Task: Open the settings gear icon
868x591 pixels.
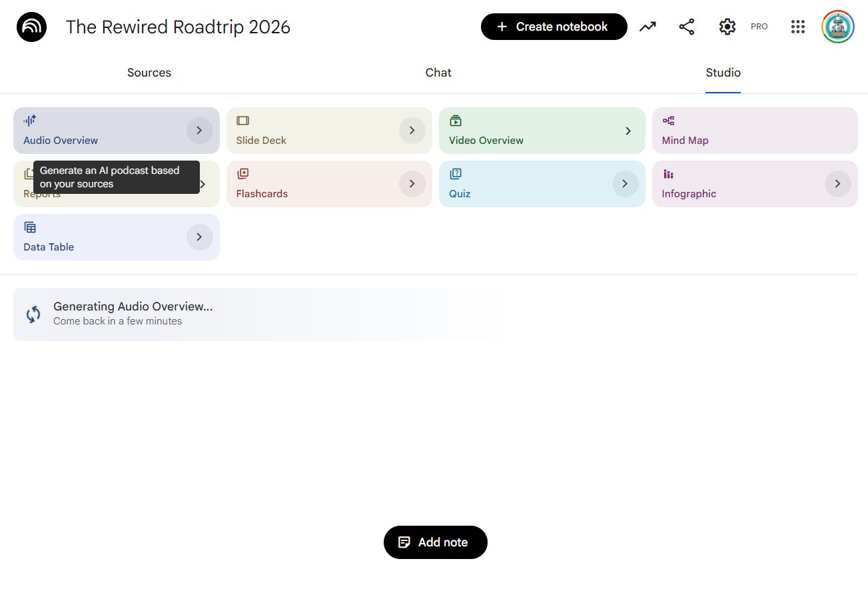Action: 727,27
